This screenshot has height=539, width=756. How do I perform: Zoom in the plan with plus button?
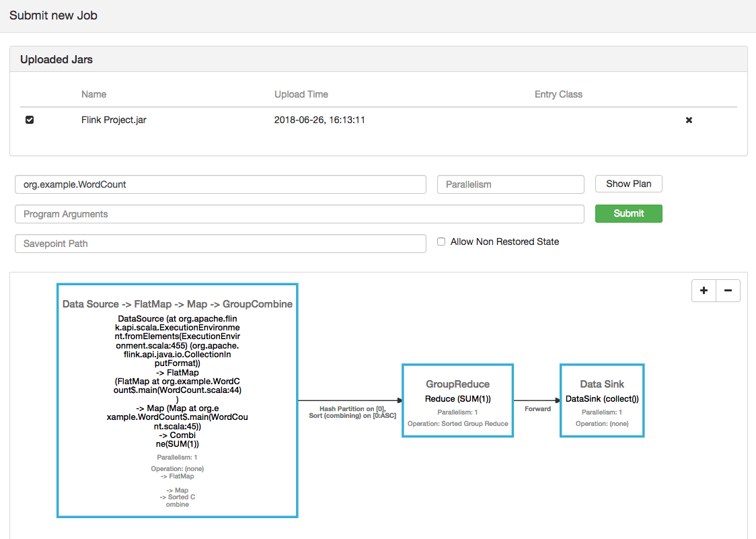(704, 291)
